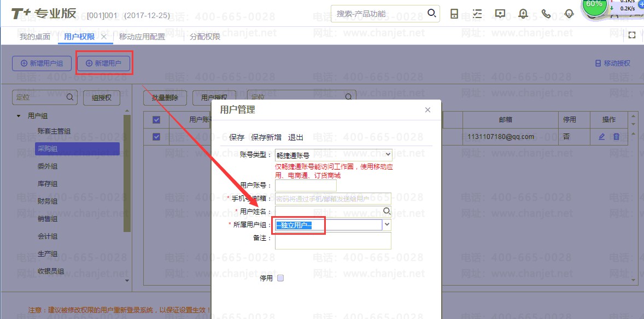
Task: Click the phone support icon
Action: tap(546, 14)
